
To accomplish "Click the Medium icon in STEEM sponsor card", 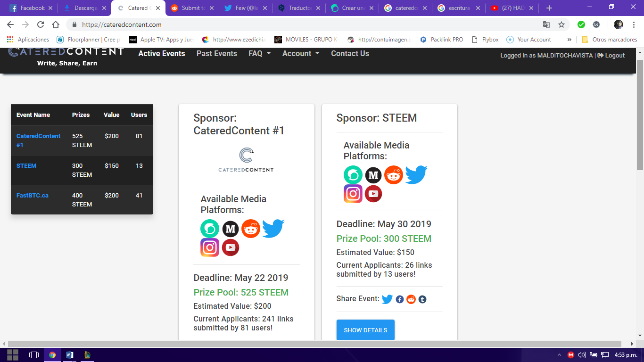I will click(x=373, y=175).
